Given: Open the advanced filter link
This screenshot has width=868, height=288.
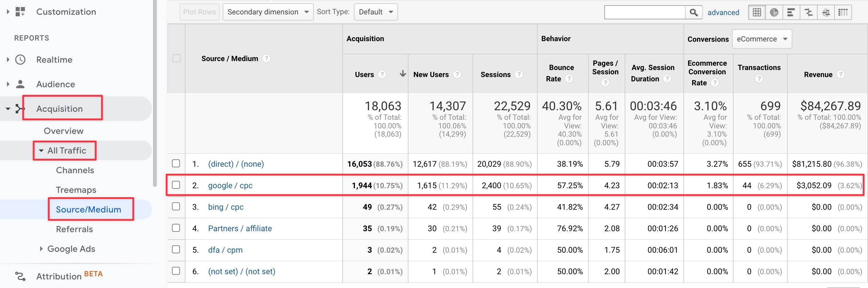Looking at the screenshot, I should 723,13.
